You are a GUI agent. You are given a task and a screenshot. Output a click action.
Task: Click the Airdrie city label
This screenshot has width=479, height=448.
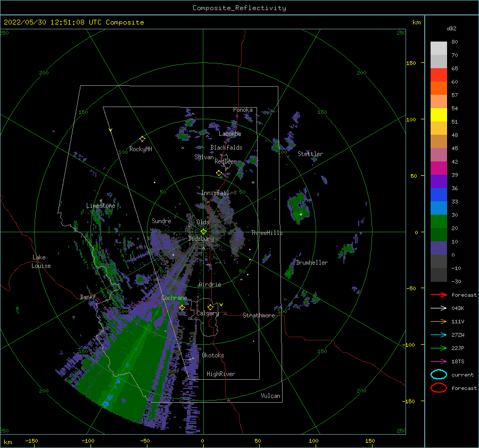click(x=210, y=284)
